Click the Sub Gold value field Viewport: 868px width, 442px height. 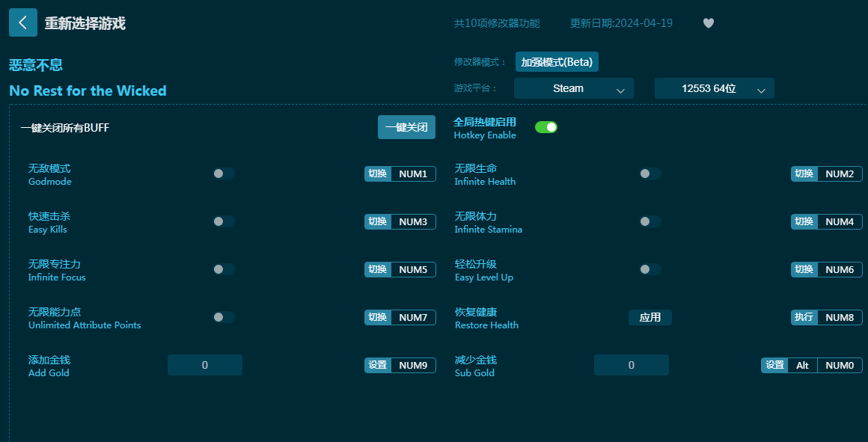click(631, 365)
